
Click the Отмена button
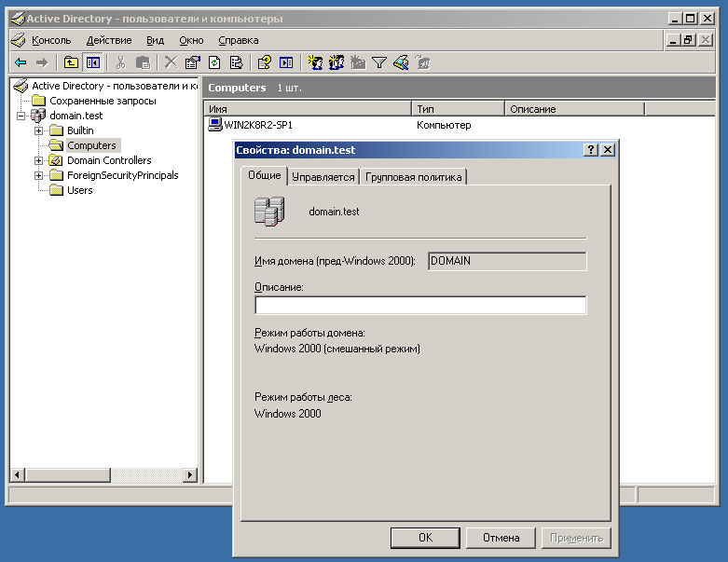[501, 538]
